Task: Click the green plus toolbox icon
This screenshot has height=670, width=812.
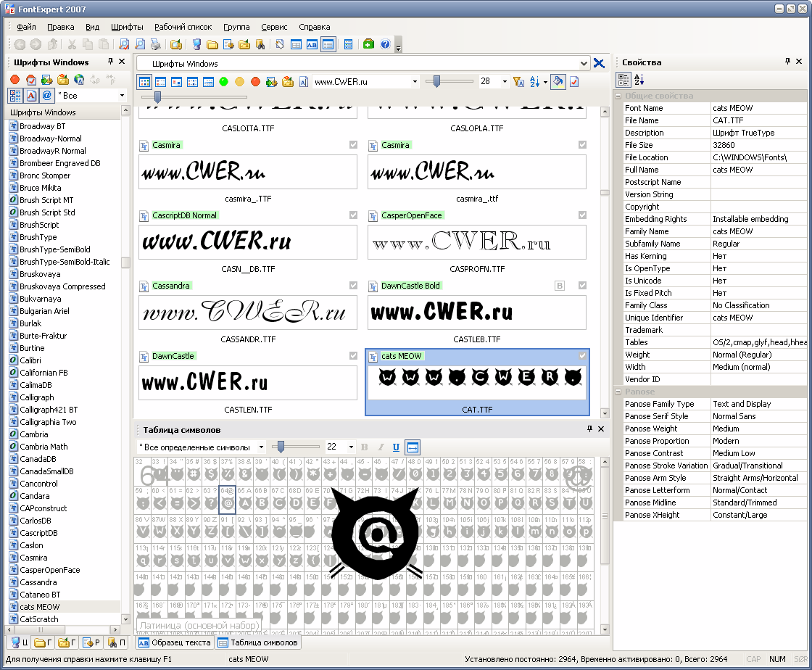Action: [x=368, y=44]
